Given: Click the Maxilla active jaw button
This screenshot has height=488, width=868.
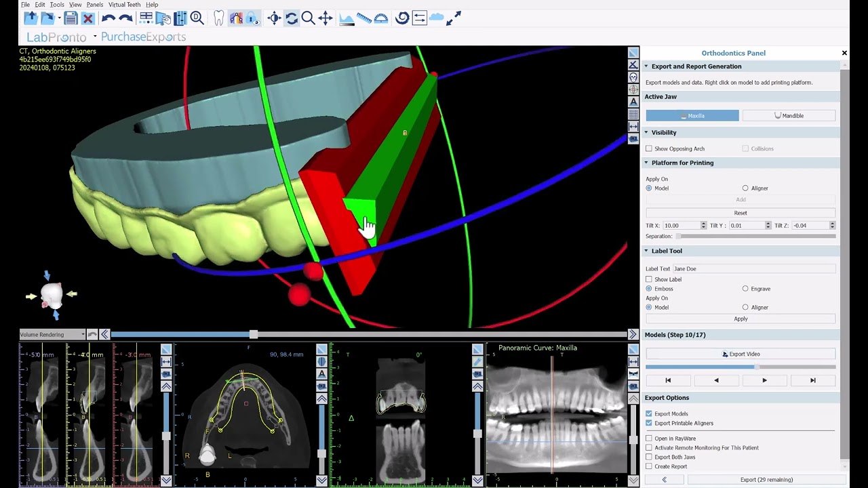Looking at the screenshot, I should click(692, 116).
